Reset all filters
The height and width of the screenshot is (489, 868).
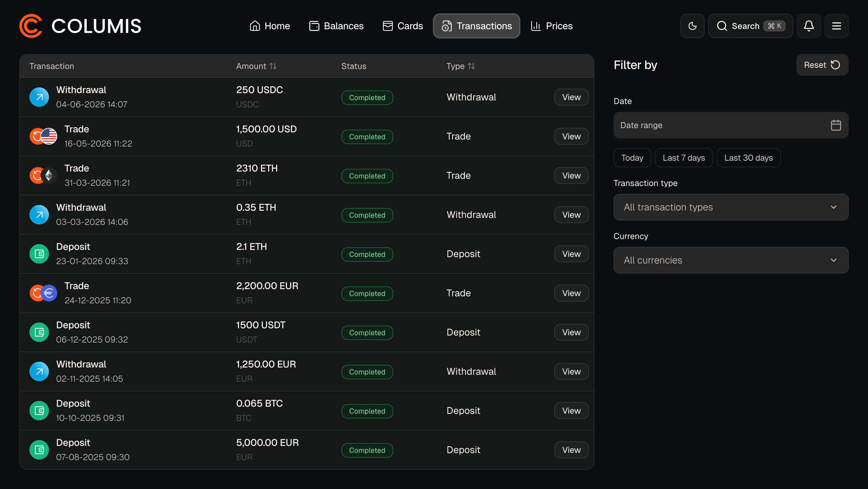pos(822,65)
